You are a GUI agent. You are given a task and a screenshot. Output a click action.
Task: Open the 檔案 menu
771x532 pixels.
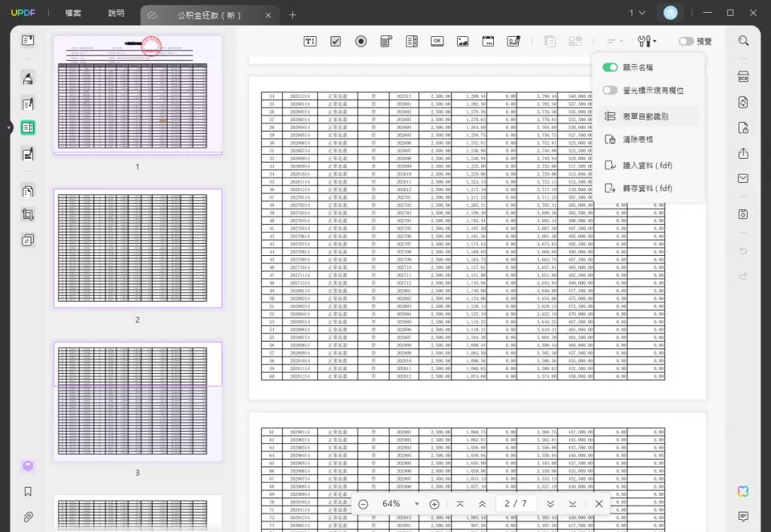(x=73, y=13)
